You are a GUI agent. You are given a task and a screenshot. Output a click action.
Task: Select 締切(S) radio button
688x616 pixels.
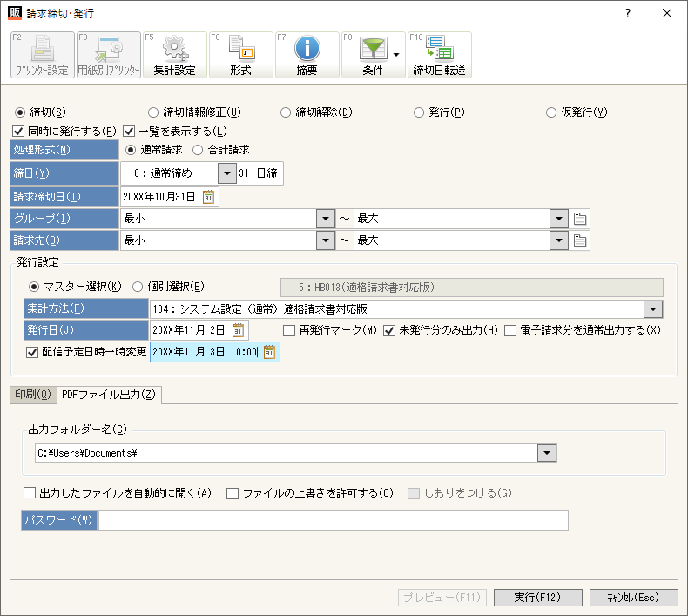pyautogui.click(x=20, y=112)
